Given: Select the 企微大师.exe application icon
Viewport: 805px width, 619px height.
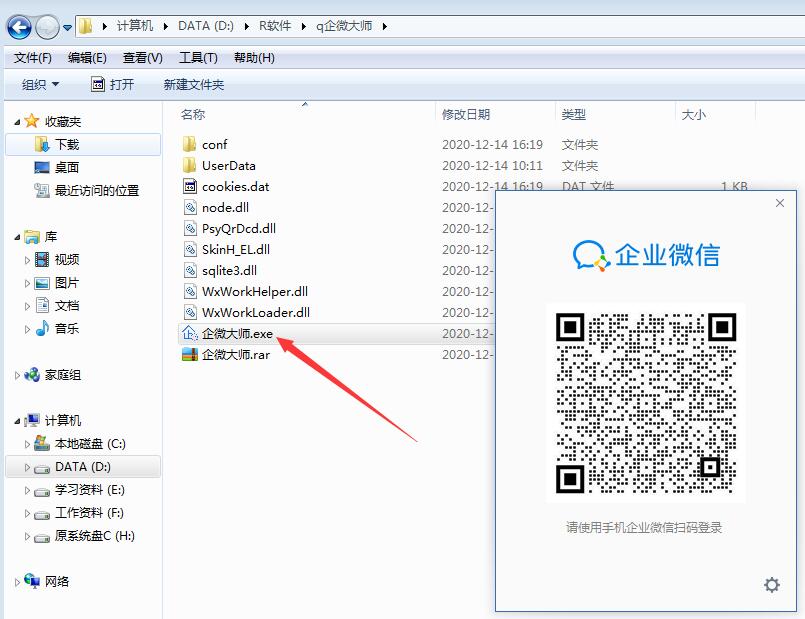Looking at the screenshot, I should 190,334.
